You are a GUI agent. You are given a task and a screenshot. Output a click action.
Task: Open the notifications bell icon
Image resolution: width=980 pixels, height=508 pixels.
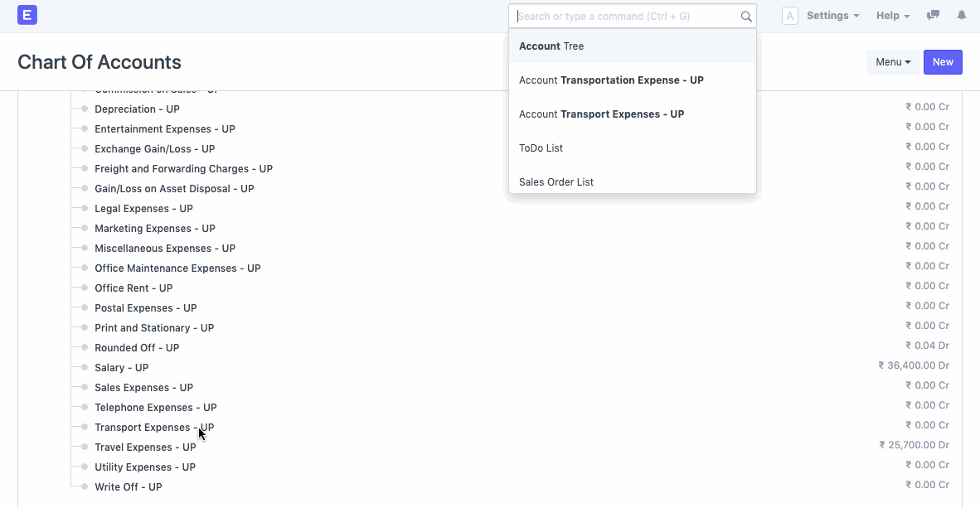961,15
